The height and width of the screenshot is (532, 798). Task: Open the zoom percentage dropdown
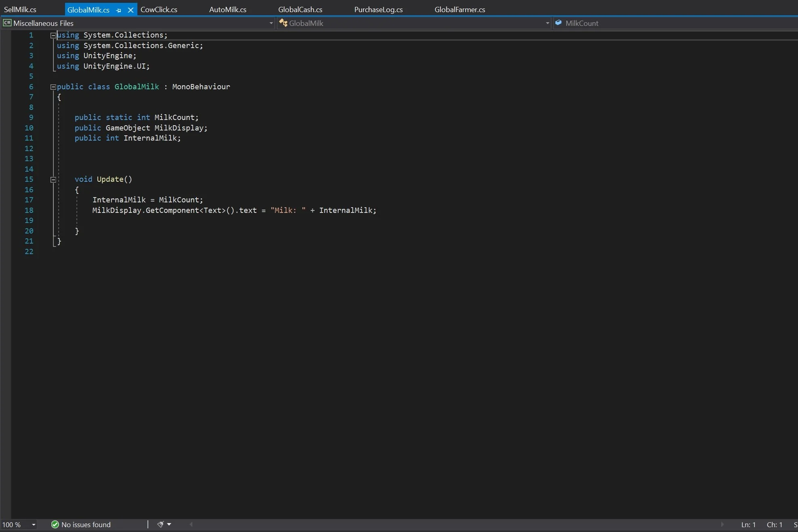coord(34,525)
